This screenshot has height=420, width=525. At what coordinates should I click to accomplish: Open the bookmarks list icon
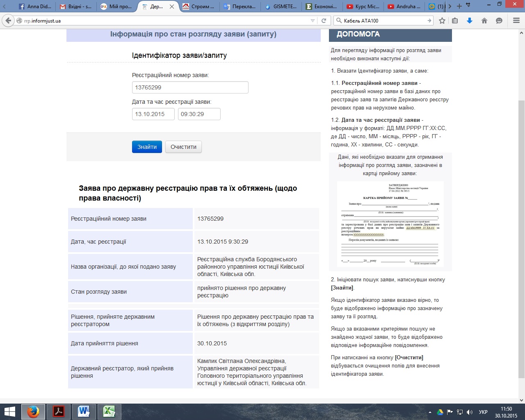[x=455, y=21]
